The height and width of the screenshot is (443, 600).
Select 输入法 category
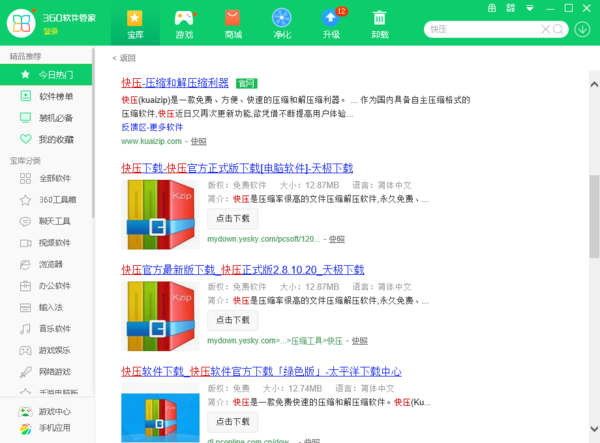(x=46, y=307)
